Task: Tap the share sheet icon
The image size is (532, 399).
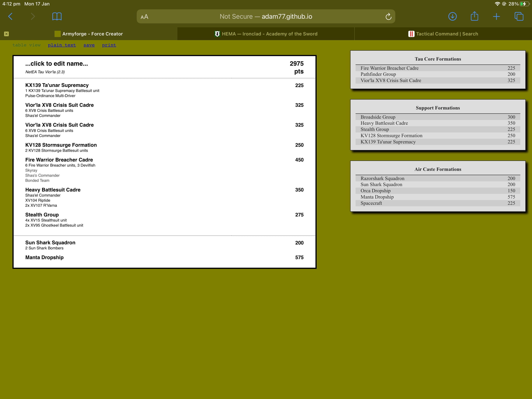Action: 474,16
